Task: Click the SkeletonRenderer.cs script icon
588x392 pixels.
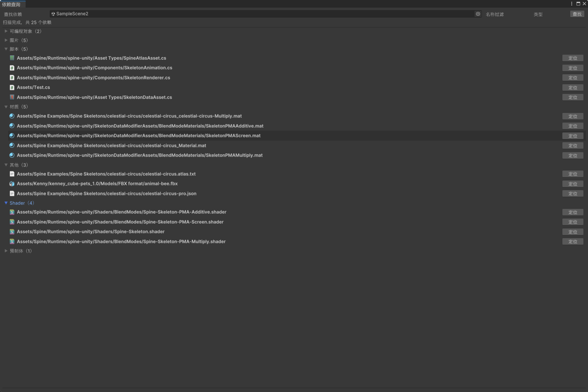Action: 12,77
